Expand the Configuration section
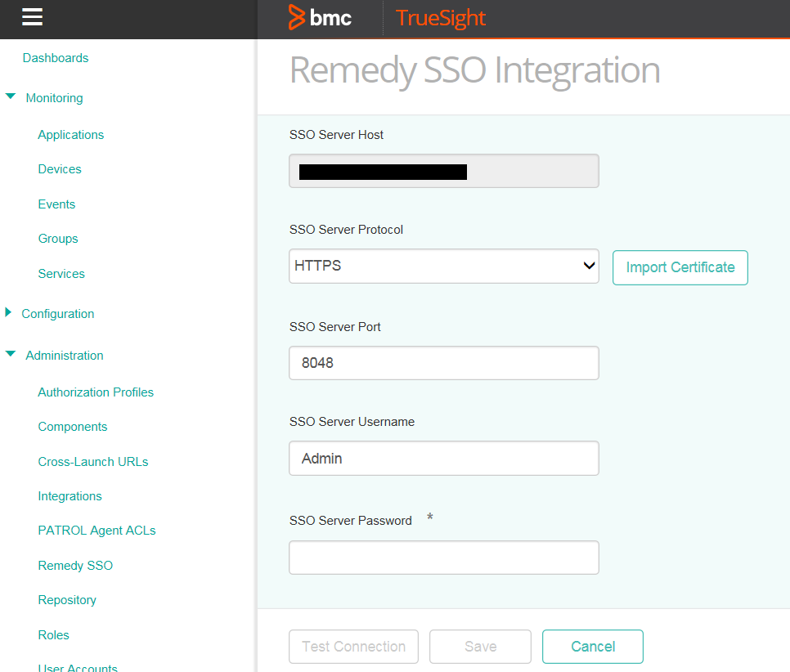This screenshot has height=672, width=790. coord(9,313)
